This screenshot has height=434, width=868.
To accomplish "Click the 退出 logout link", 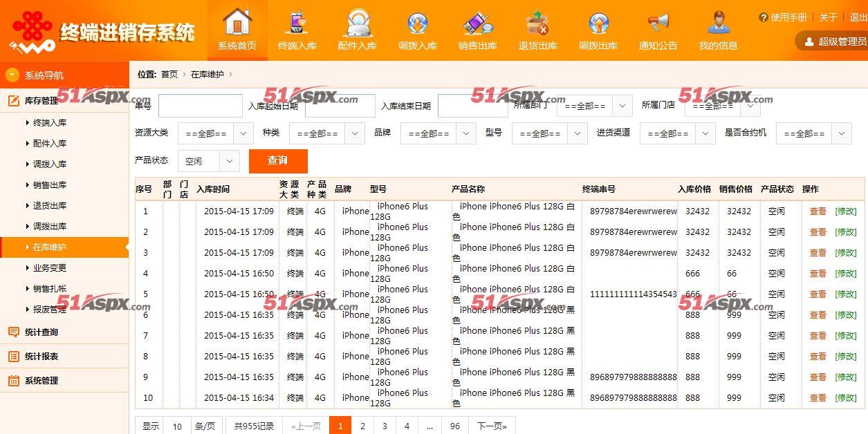I will [858, 17].
